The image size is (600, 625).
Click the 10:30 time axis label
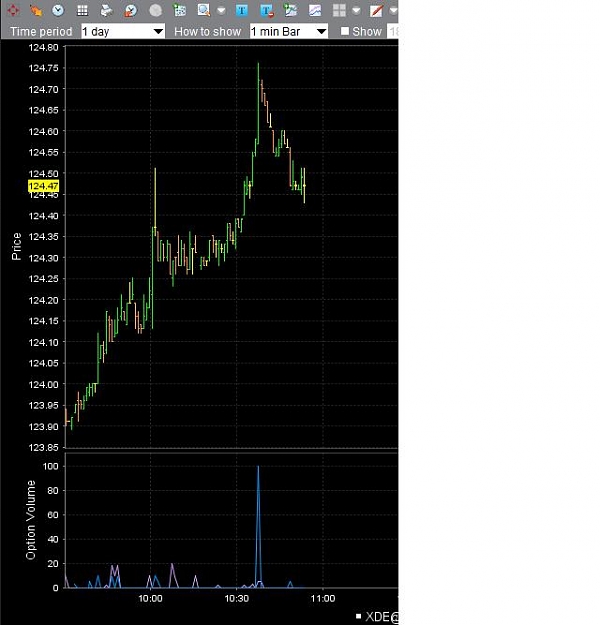[236, 598]
